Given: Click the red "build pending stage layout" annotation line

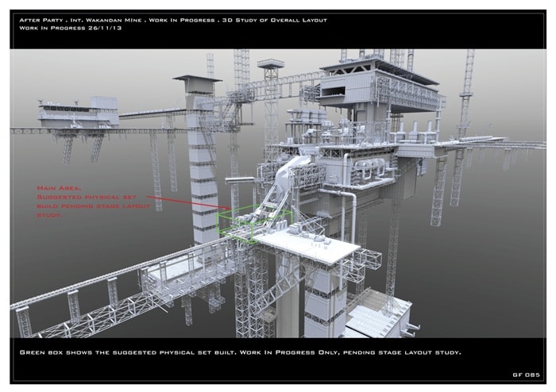Looking at the screenshot, I should click(93, 206).
